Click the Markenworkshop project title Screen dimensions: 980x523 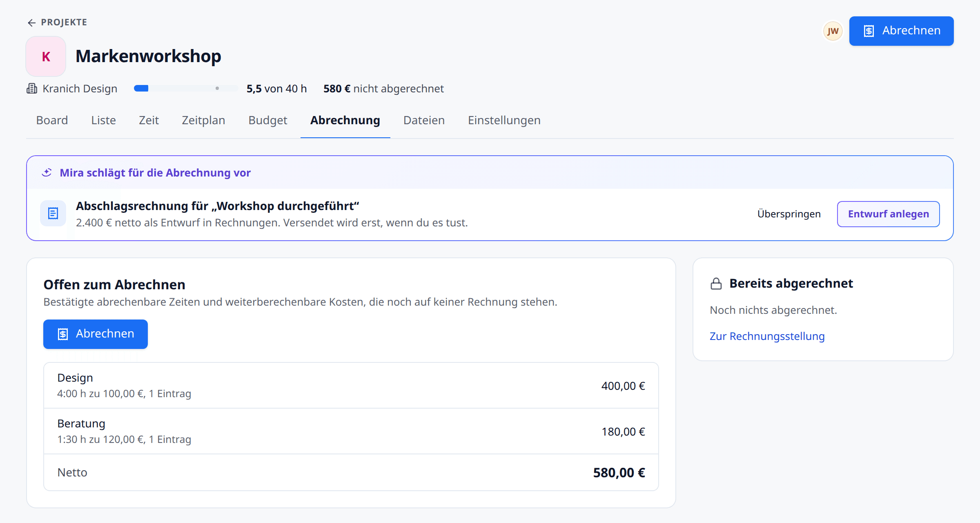pyautogui.click(x=148, y=56)
